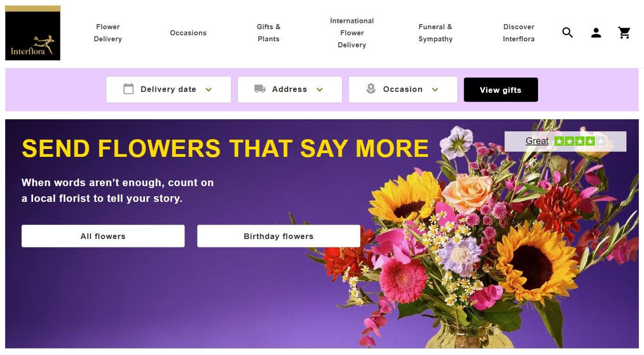Open the account profile icon
This screenshot has width=644, height=355.
(x=596, y=32)
